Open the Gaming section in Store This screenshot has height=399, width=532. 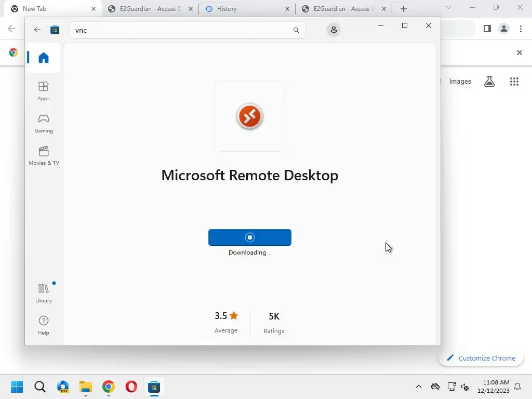tap(44, 123)
